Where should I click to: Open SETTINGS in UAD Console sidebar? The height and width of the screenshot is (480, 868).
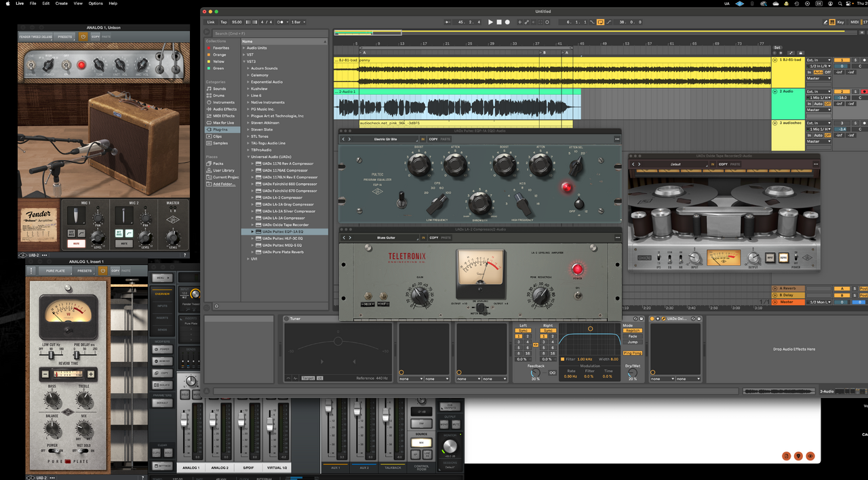(x=163, y=466)
